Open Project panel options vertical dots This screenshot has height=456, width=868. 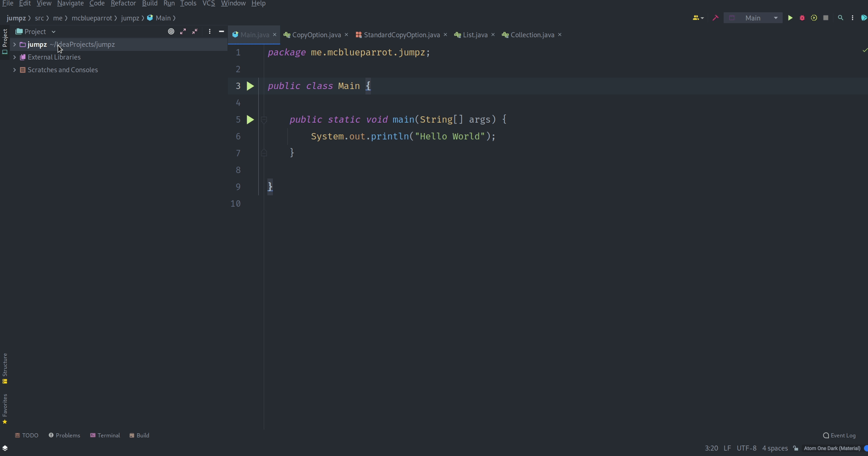(x=209, y=31)
